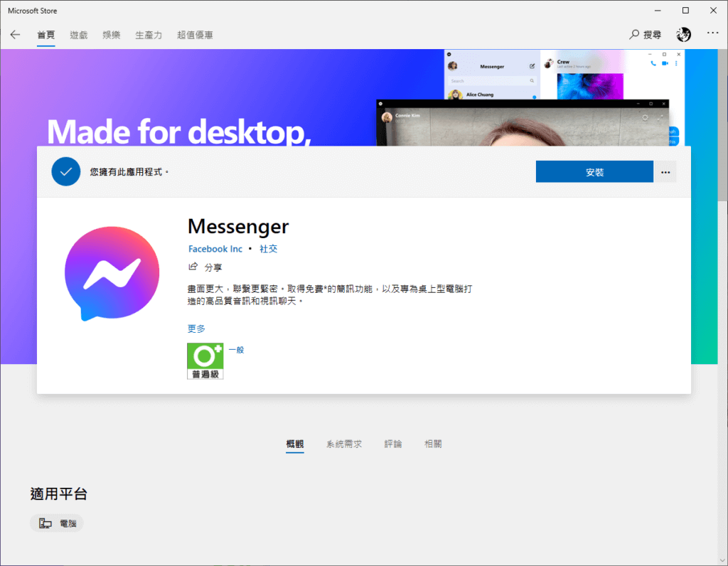Click the owned-app checkmark icon
Screen dimensions: 728x566
tap(66, 172)
